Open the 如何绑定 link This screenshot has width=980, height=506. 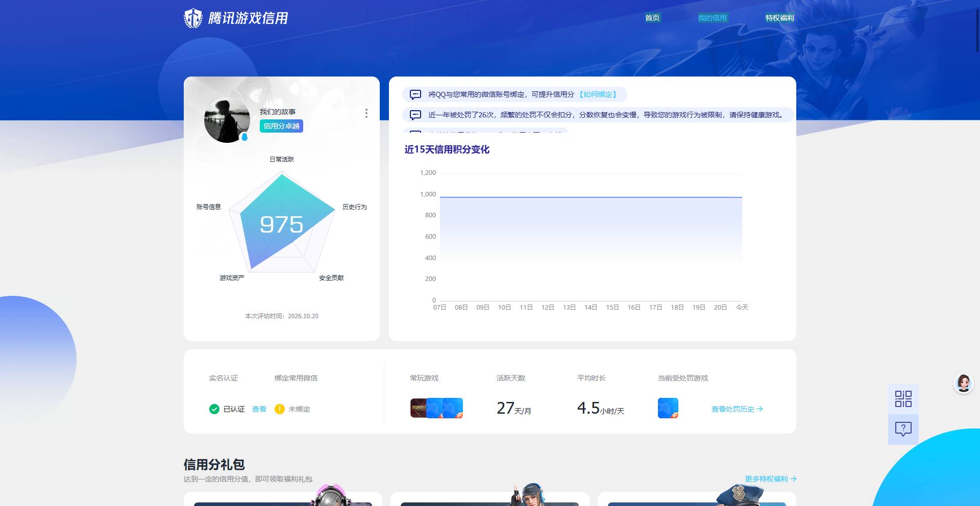coord(598,94)
